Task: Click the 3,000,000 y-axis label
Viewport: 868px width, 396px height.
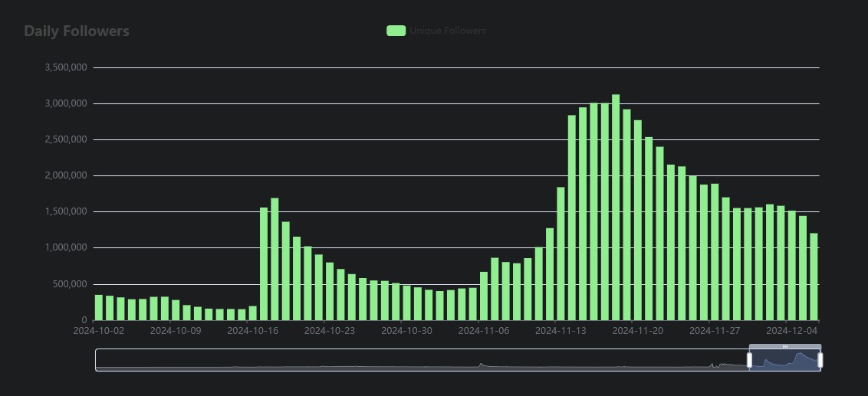Action: pos(66,103)
